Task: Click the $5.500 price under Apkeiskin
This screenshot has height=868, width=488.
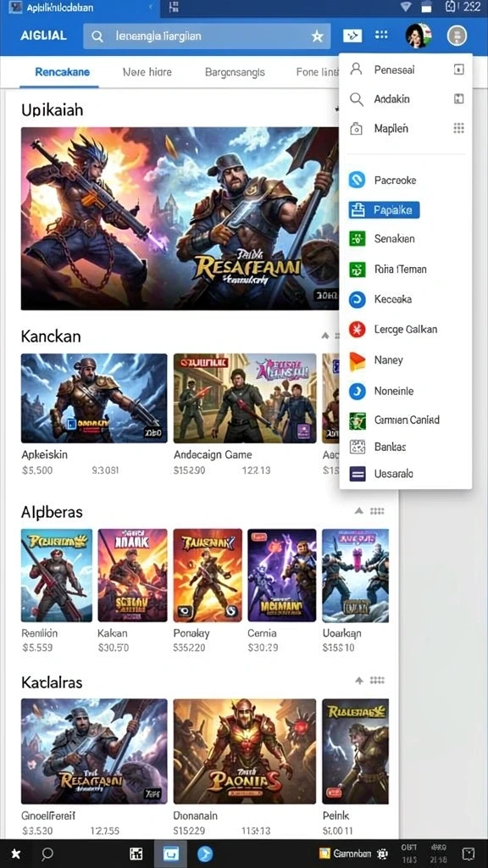Action: pyautogui.click(x=37, y=470)
